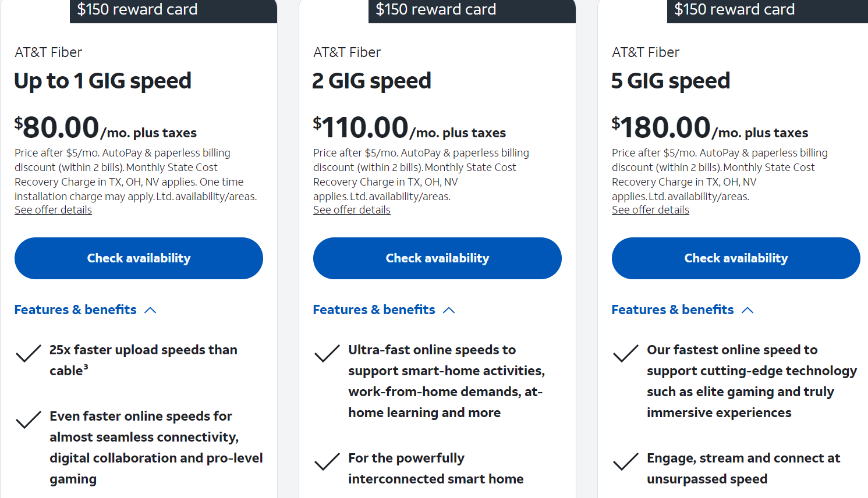
Task: Check availability for the $180.00 plan
Action: (x=736, y=258)
